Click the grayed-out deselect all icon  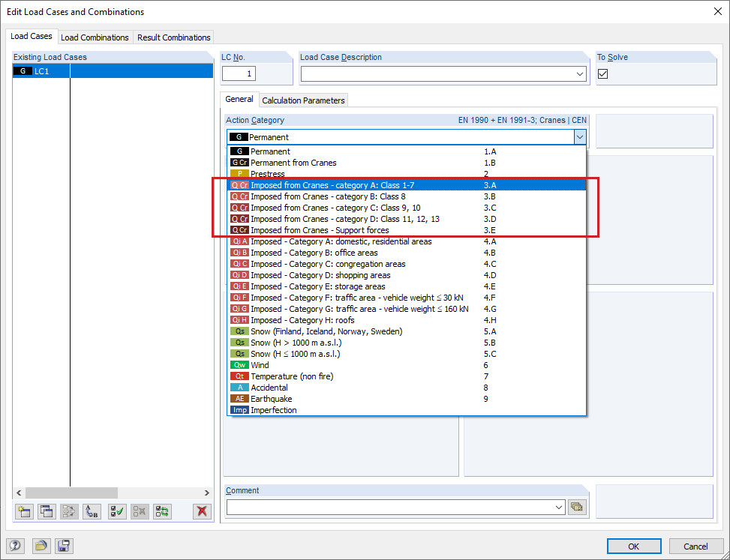(x=140, y=511)
